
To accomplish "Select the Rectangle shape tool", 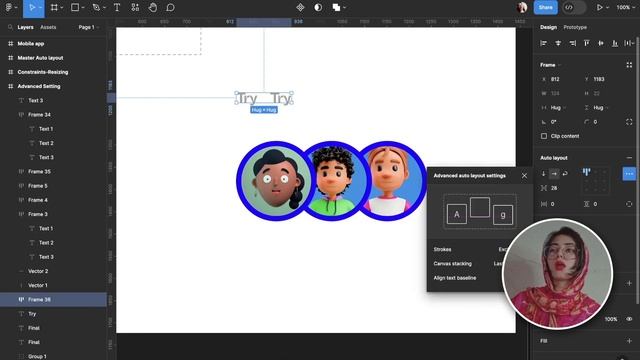I will coord(75,7).
